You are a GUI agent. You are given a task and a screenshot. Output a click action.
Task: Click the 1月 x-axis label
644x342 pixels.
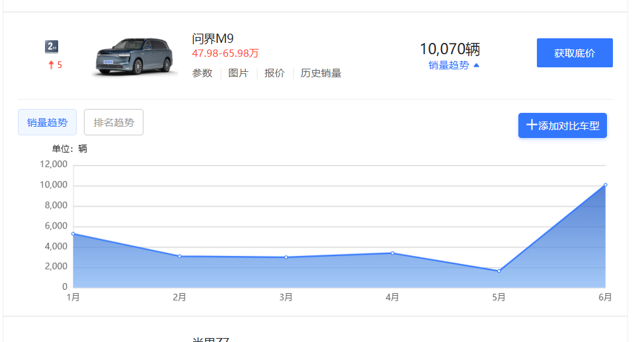73,297
